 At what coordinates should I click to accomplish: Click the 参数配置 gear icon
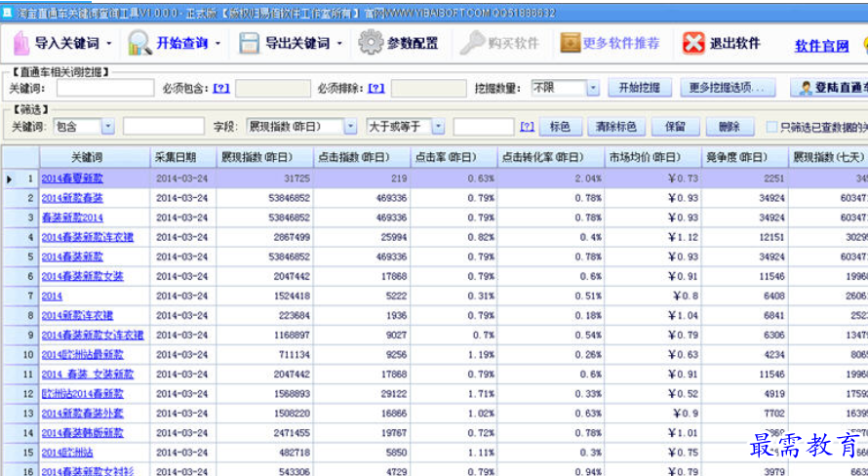pyautogui.click(x=371, y=43)
